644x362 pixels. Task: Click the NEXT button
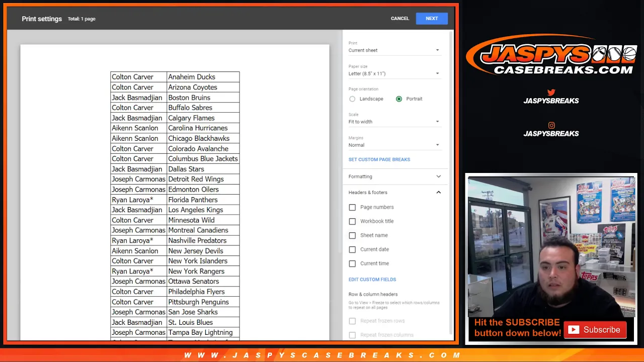[x=432, y=19]
